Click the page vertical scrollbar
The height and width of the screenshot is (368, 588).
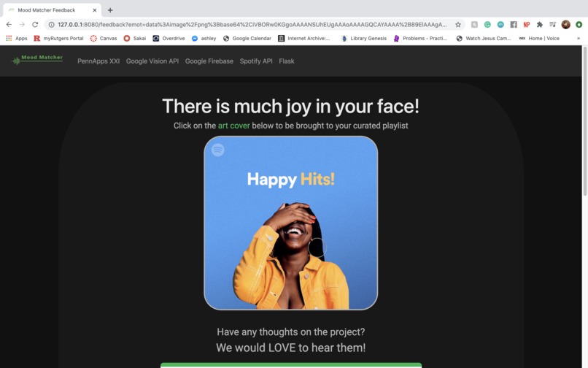584,122
